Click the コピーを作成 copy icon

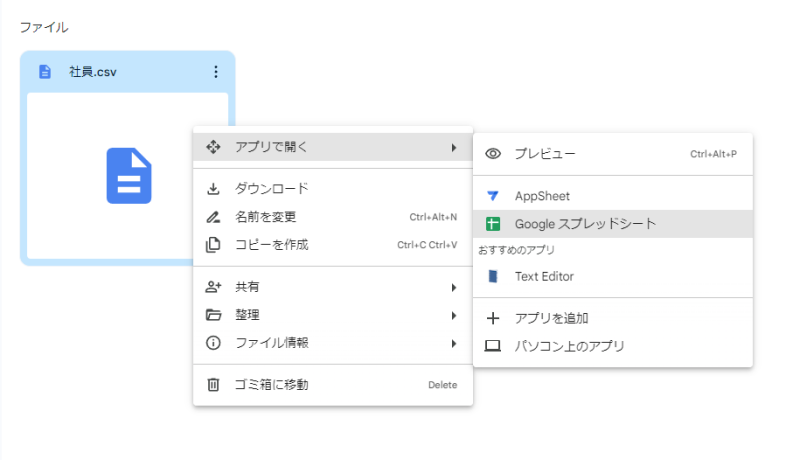(213, 245)
